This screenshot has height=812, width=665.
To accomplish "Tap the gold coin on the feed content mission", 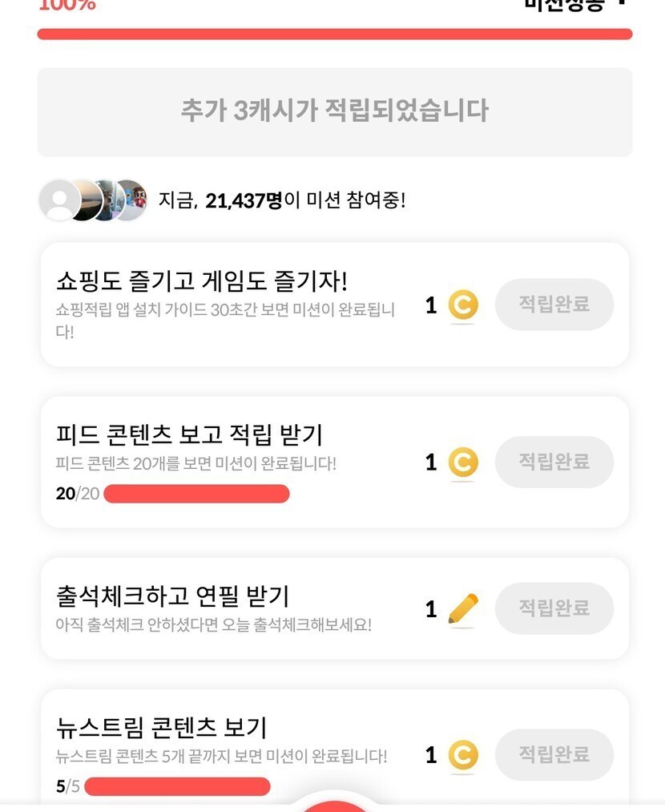I will point(462,463).
